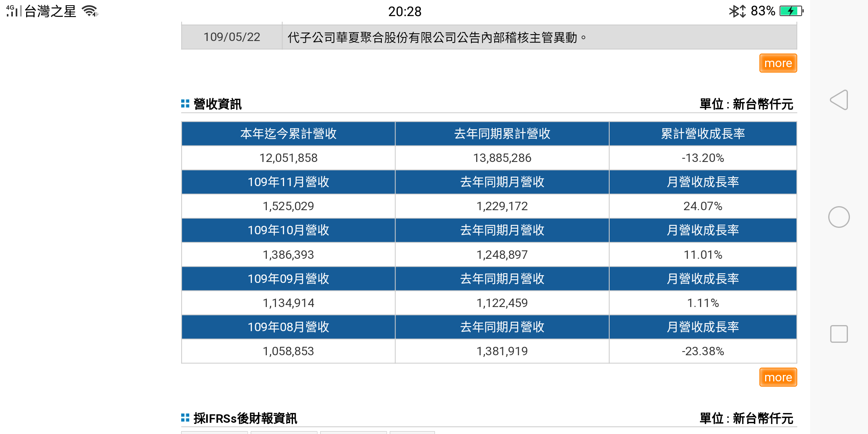Click cumulative revenue value 12,051,858
This screenshot has width=868, height=434.
[288, 158]
